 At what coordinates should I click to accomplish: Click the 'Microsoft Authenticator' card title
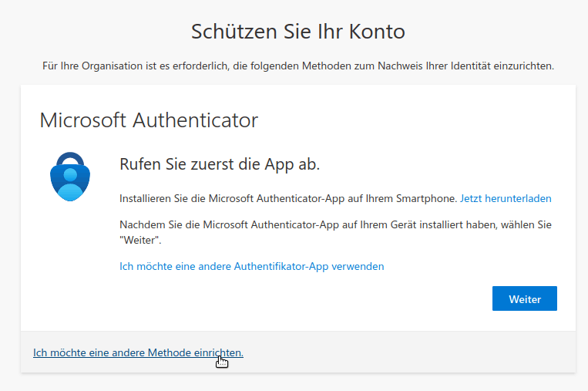pos(149,120)
